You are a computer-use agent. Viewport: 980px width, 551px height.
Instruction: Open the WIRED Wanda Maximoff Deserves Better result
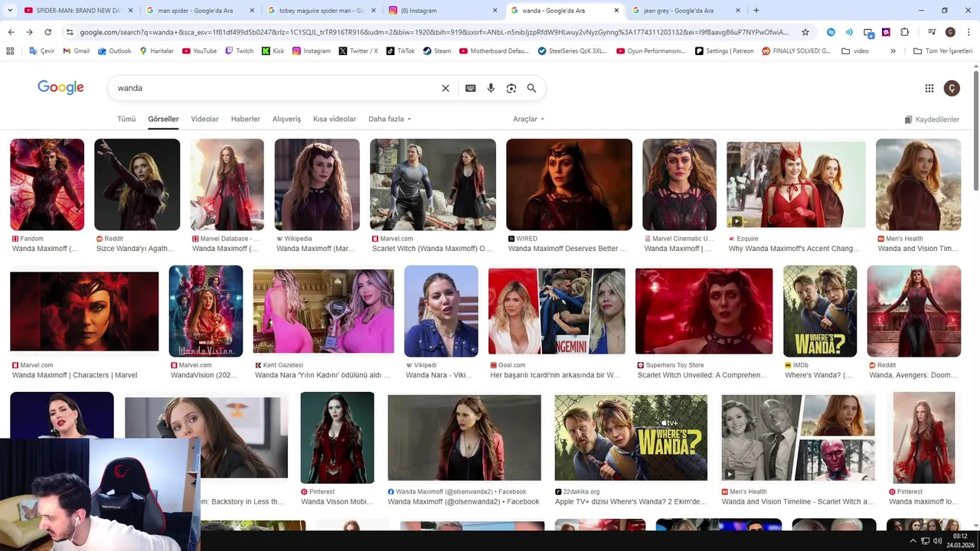(x=567, y=249)
